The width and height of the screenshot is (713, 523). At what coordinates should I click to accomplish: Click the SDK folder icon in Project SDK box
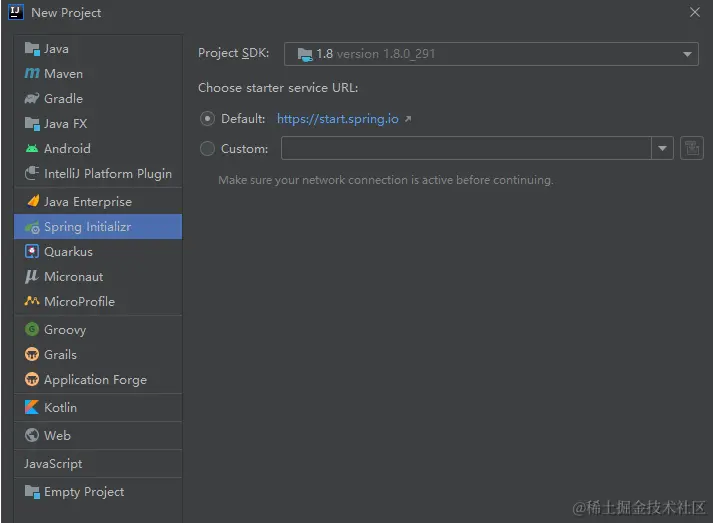(305, 55)
